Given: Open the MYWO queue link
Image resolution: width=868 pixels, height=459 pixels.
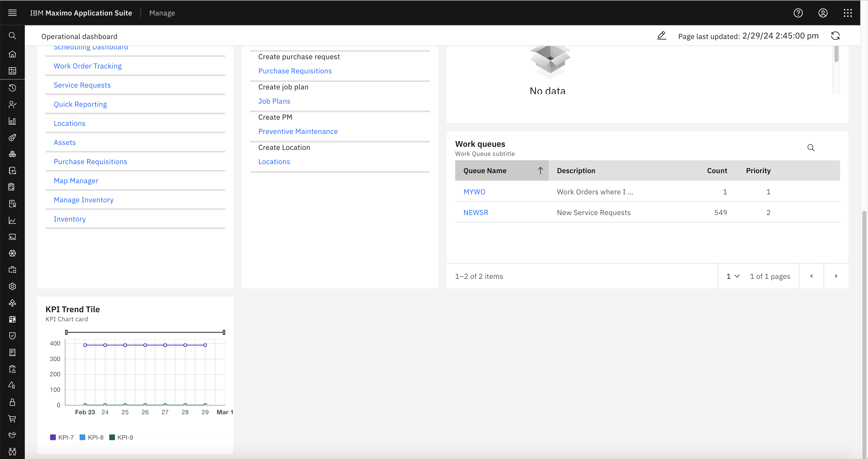Looking at the screenshot, I should [474, 192].
